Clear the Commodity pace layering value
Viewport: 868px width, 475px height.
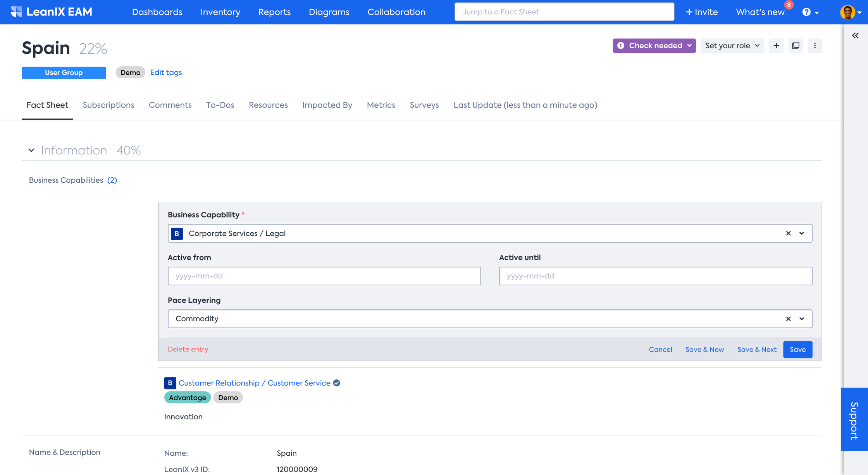tap(788, 319)
